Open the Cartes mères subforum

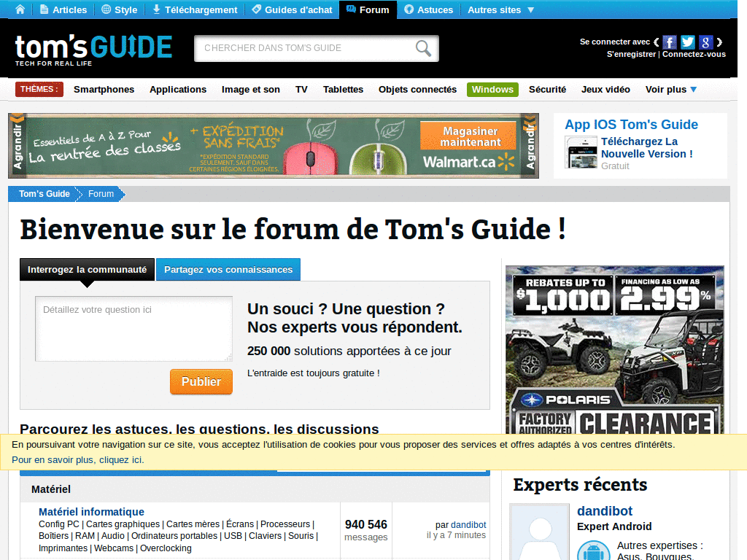click(x=193, y=524)
